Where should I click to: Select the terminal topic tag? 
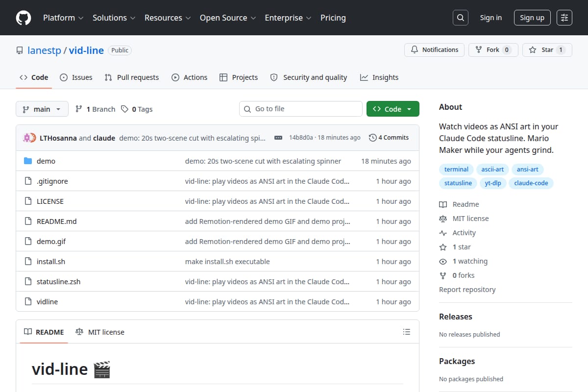456,170
